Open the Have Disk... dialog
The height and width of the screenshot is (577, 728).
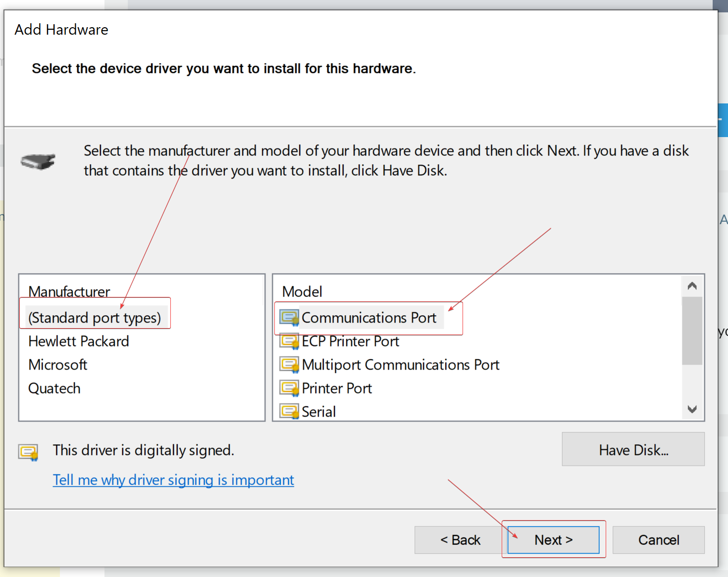[633, 449]
